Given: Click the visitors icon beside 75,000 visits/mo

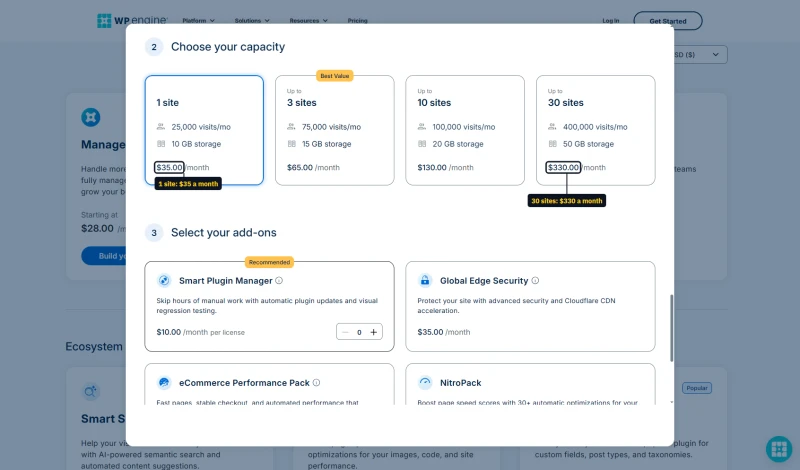Looking at the screenshot, I should (x=291, y=127).
